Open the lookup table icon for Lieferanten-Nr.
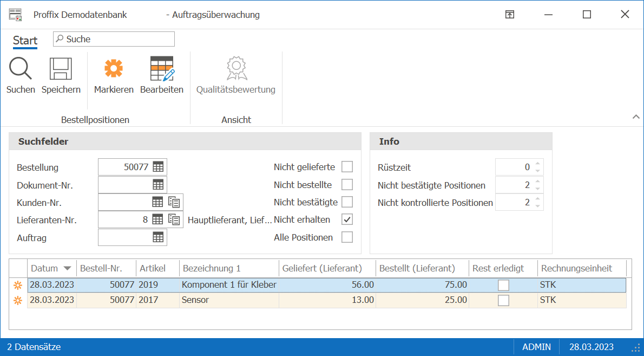Screen dimensions: 644x356 [x=157, y=219]
